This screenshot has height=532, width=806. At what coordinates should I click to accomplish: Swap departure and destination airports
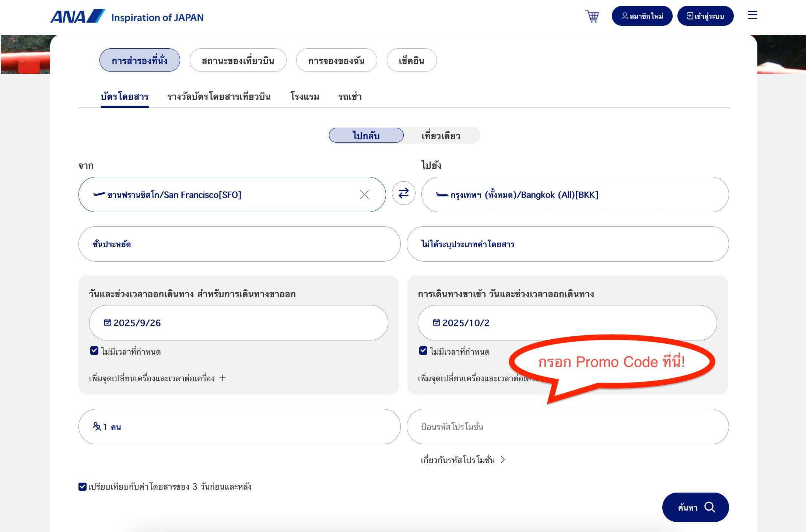pos(403,193)
